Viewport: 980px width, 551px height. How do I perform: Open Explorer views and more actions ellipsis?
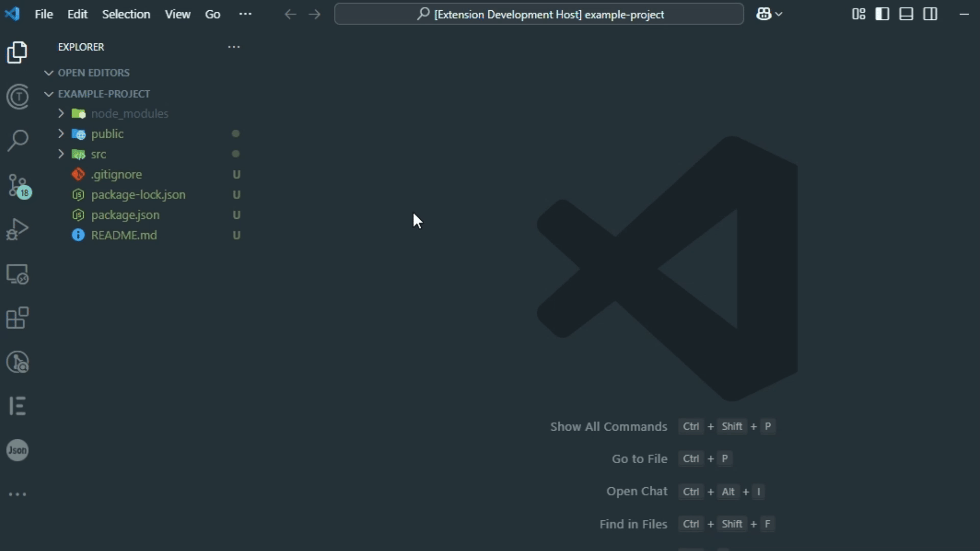(234, 47)
